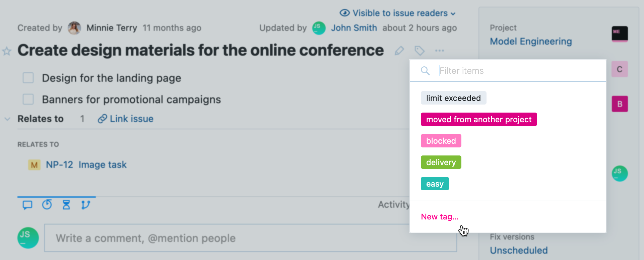Viewport: 644px width, 260px height.
Task: Click the New tag... link
Action: (440, 217)
